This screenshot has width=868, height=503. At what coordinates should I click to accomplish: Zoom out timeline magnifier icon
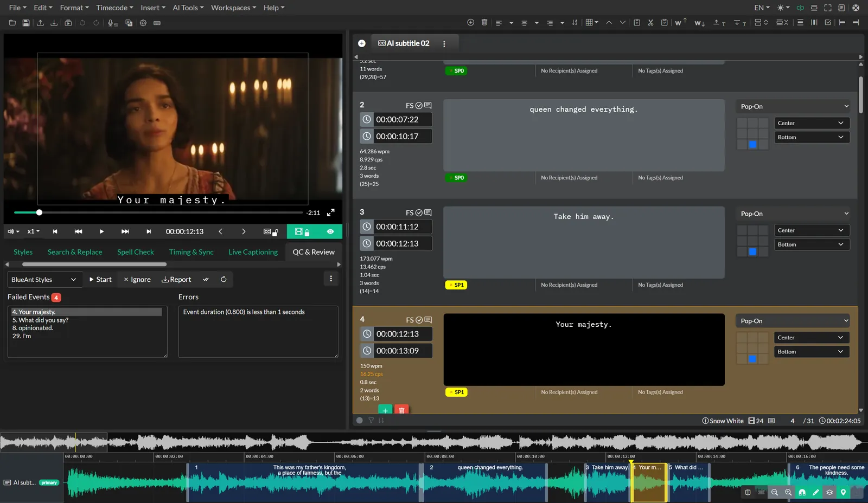click(775, 492)
